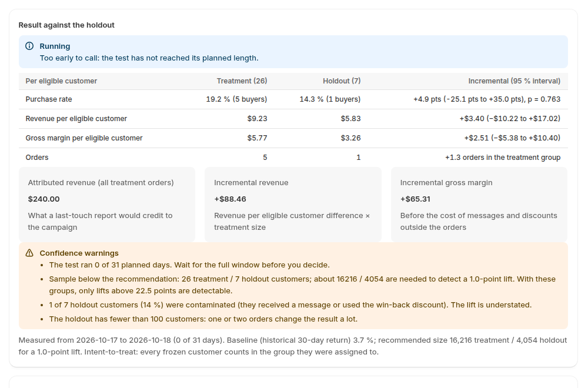Screen dimensions: 588x388
Task: Click the '14.3 % (1 buyers)' cell
Action: 330,99
